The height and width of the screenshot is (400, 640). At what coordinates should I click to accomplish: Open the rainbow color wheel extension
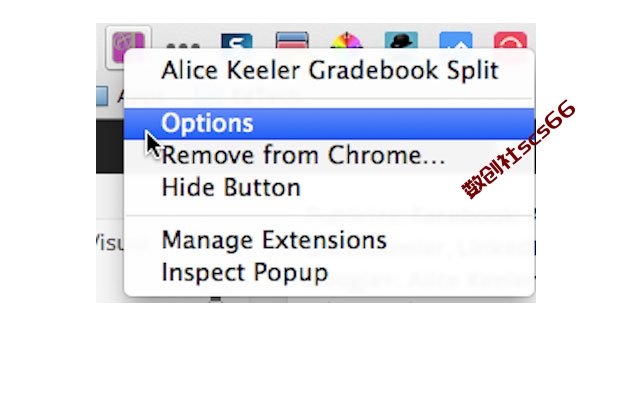tap(346, 41)
